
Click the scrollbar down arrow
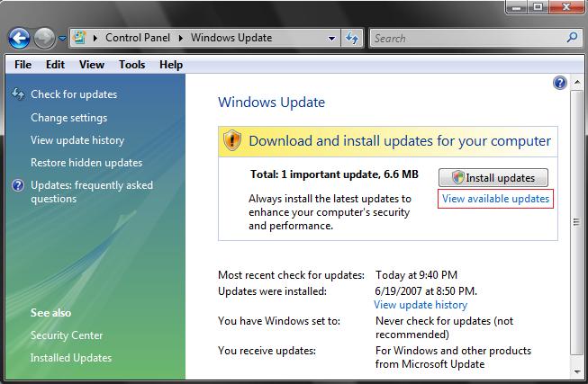point(577,372)
